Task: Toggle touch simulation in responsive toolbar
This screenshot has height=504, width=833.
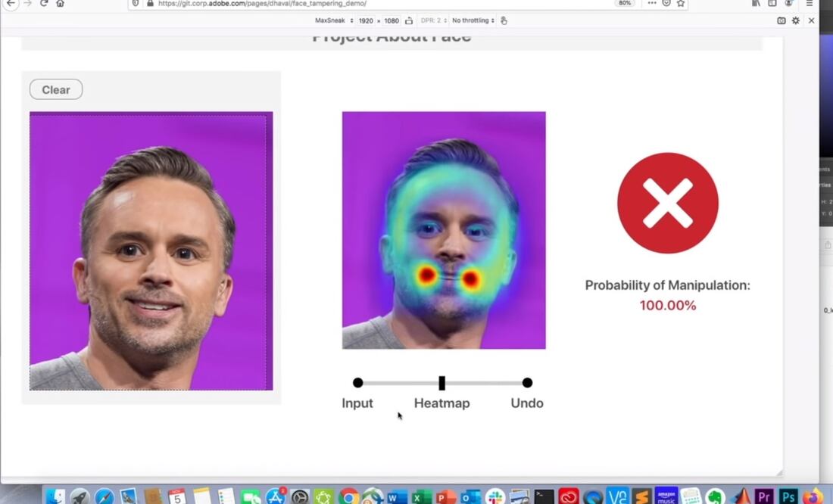Action: tap(504, 20)
